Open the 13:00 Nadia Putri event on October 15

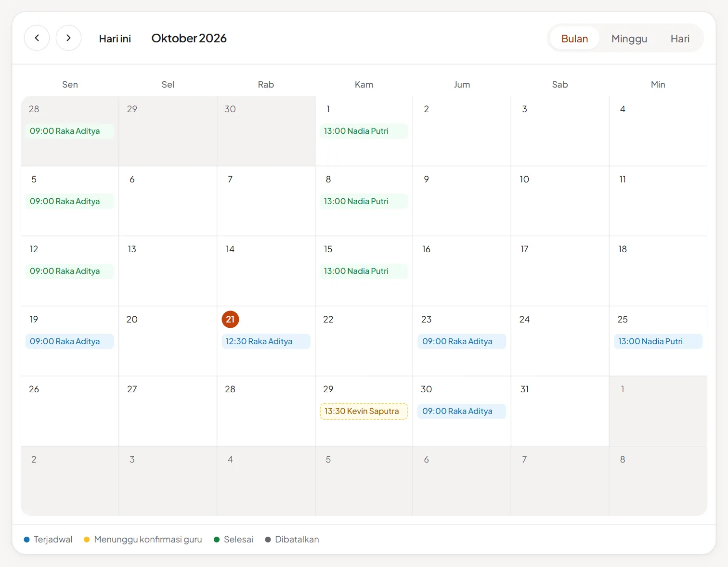tap(364, 271)
